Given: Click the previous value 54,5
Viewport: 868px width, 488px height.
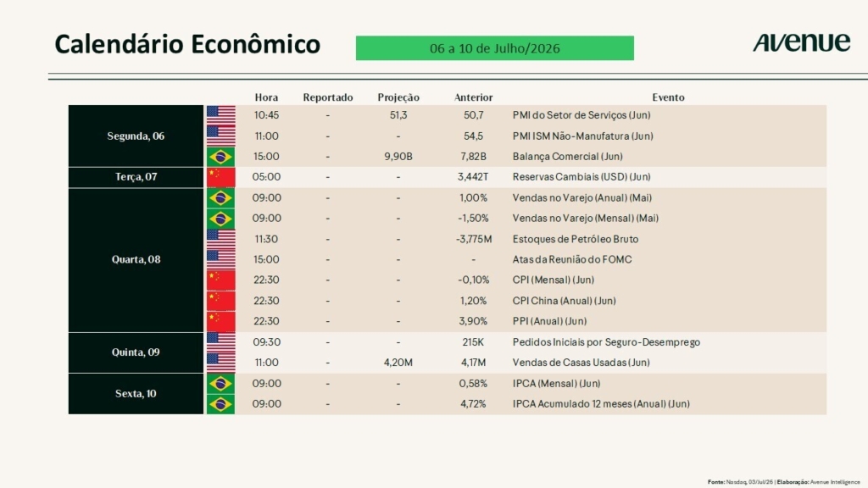Looking at the screenshot, I should click(x=473, y=136).
